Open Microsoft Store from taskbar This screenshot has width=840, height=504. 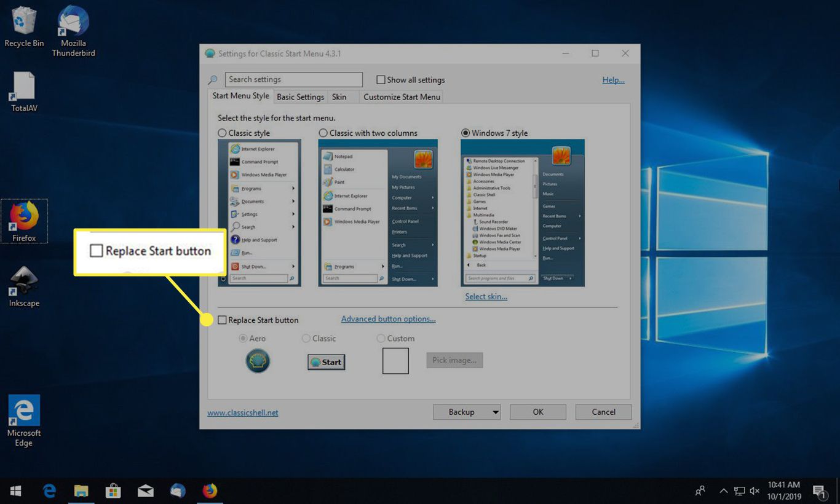tap(113, 490)
